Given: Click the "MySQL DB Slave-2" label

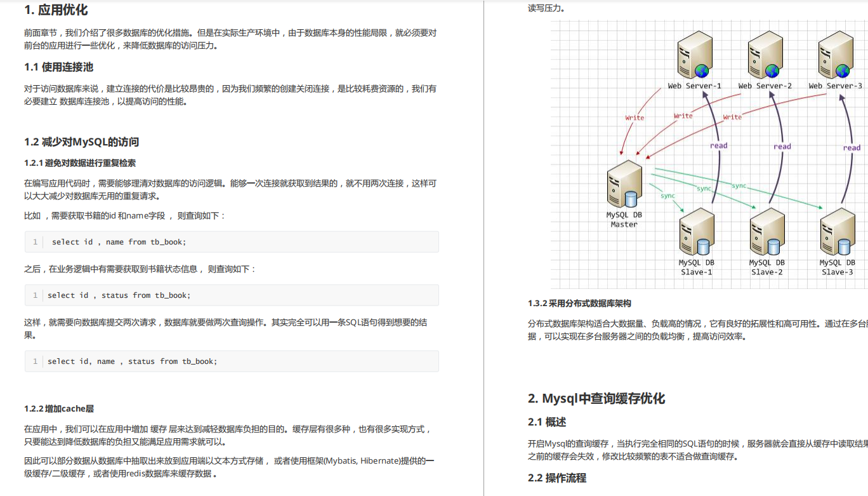Looking at the screenshot, I should click(x=766, y=267).
